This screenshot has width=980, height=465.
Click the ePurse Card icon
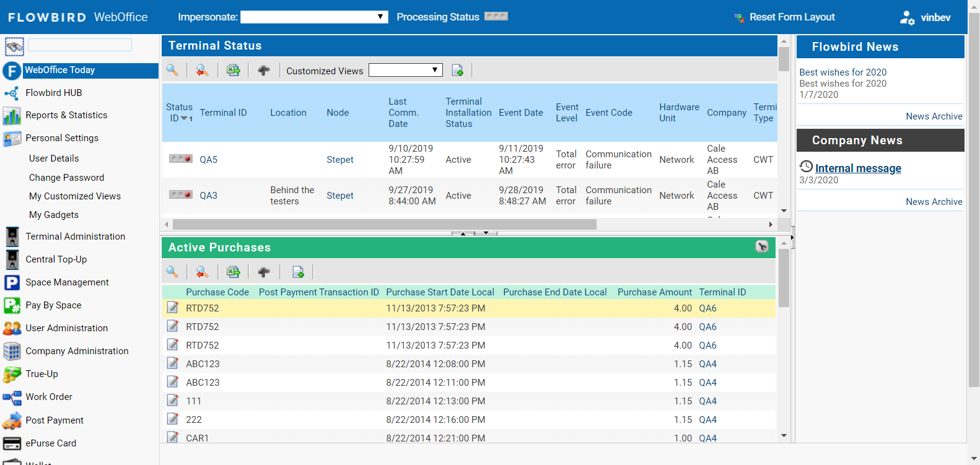(x=12, y=443)
